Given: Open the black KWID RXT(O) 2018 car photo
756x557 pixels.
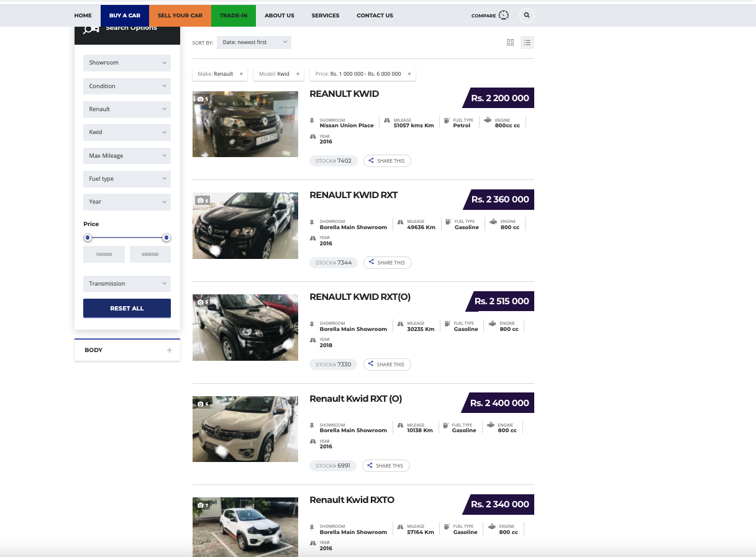Looking at the screenshot, I should [x=245, y=327].
